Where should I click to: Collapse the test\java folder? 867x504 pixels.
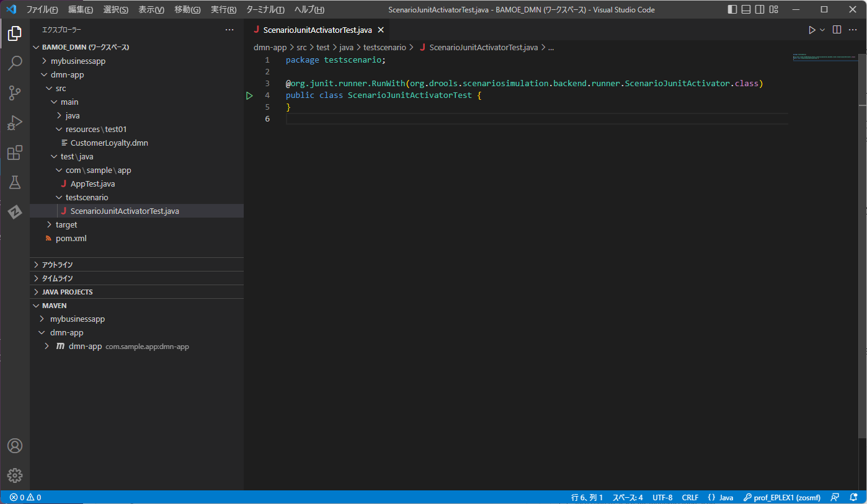pos(136,156)
